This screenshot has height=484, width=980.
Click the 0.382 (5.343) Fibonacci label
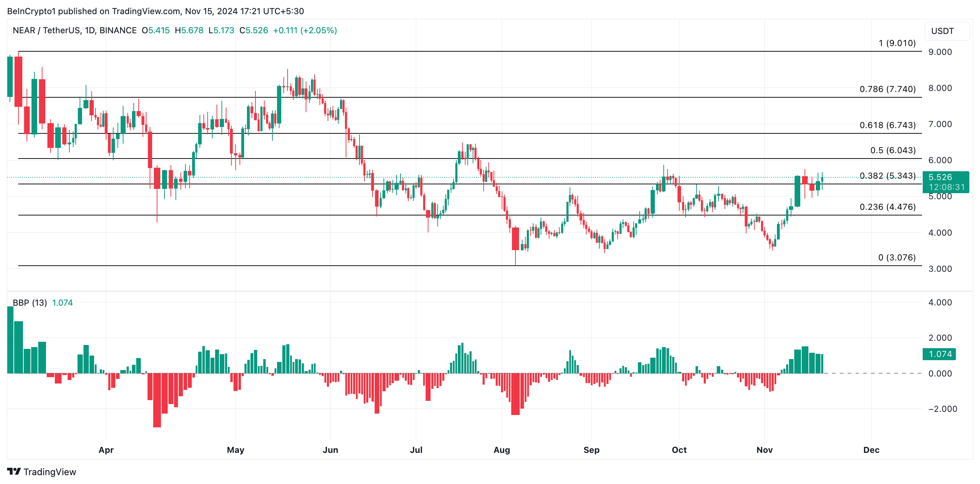click(887, 176)
